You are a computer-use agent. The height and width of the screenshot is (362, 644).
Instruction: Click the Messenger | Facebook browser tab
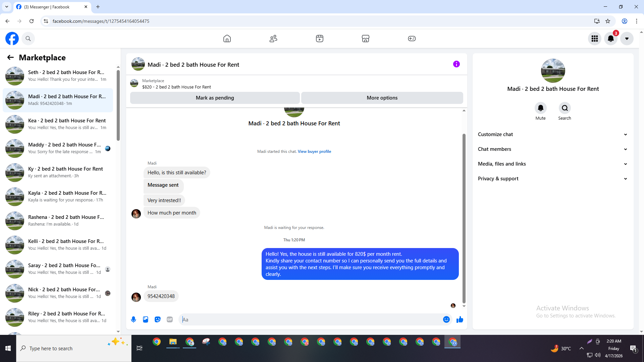click(52, 7)
